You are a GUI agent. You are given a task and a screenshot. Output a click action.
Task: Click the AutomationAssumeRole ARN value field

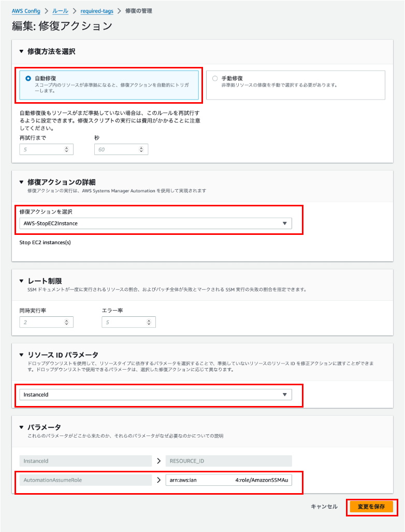pyautogui.click(x=229, y=480)
